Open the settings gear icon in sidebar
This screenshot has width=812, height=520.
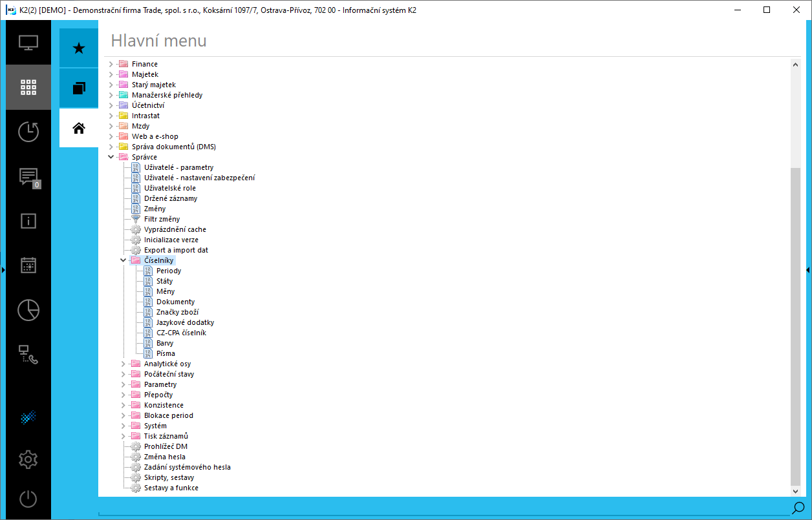click(28, 459)
